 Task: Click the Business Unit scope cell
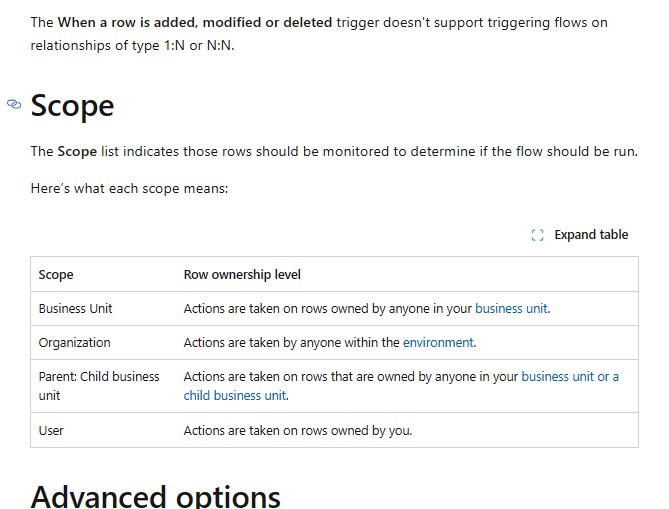[x=76, y=308]
